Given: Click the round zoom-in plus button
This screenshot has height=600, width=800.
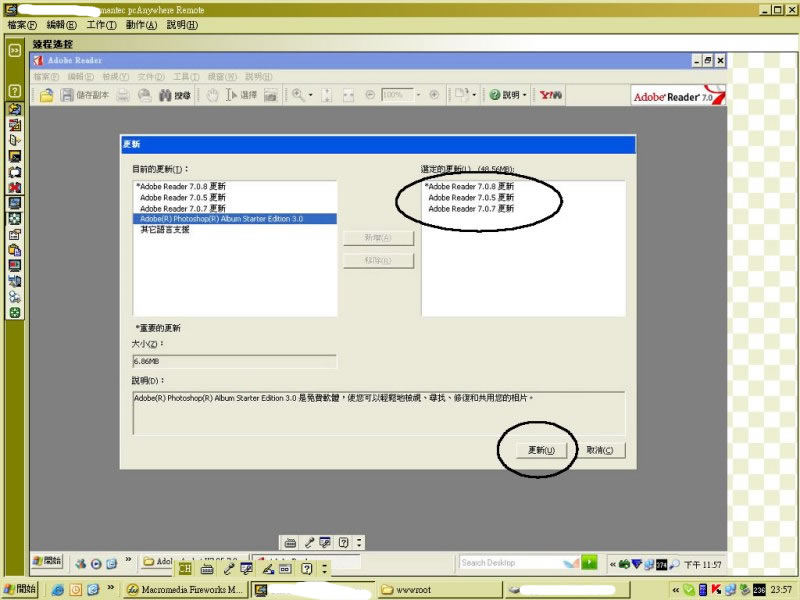Looking at the screenshot, I should (x=434, y=95).
